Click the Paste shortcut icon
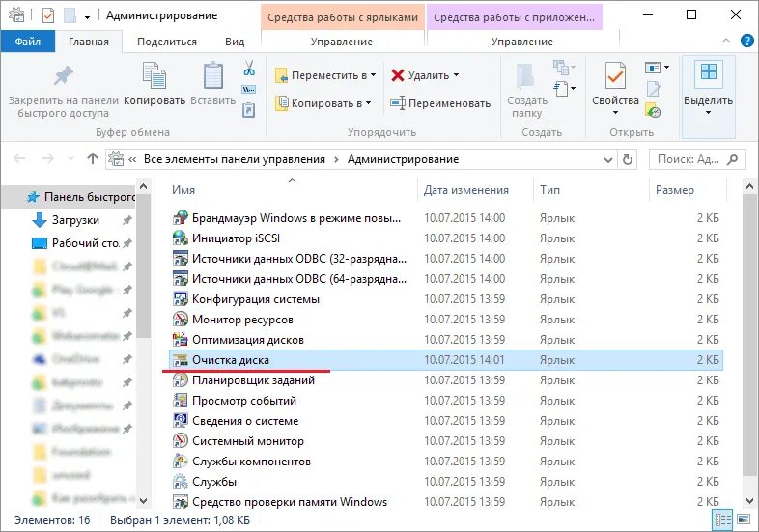Viewport: 759px width, 532px height. [249, 110]
